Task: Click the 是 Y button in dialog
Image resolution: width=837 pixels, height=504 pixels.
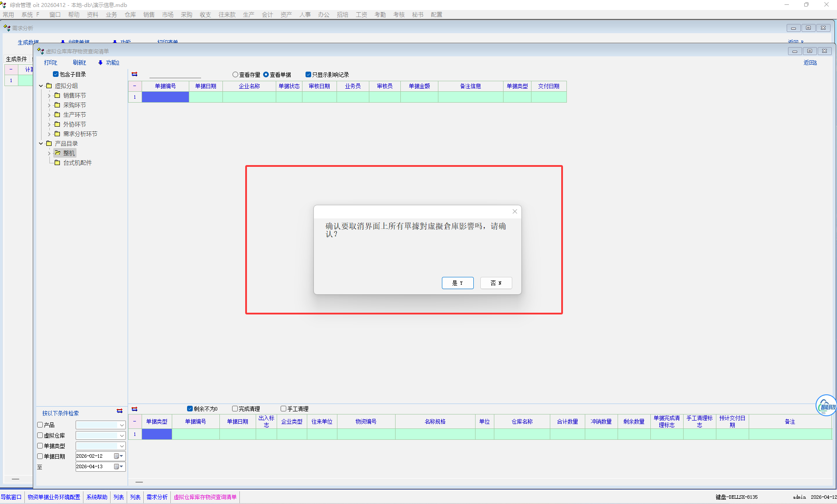Action: tap(457, 283)
